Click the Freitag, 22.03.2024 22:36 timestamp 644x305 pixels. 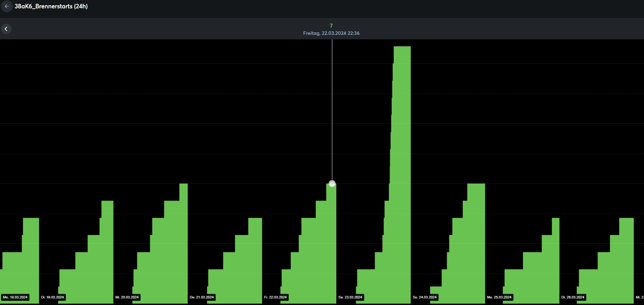point(331,33)
